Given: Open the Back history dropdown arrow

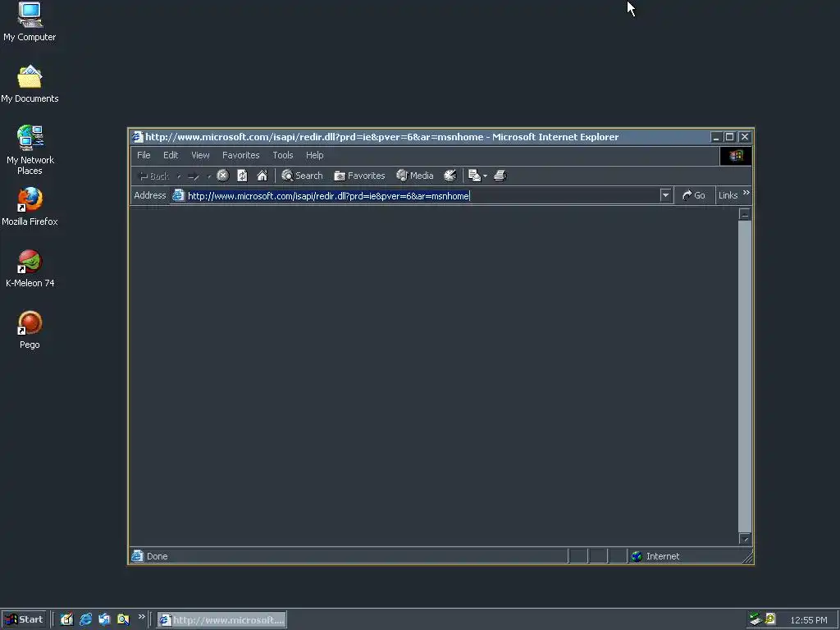Looking at the screenshot, I should click(x=179, y=176).
